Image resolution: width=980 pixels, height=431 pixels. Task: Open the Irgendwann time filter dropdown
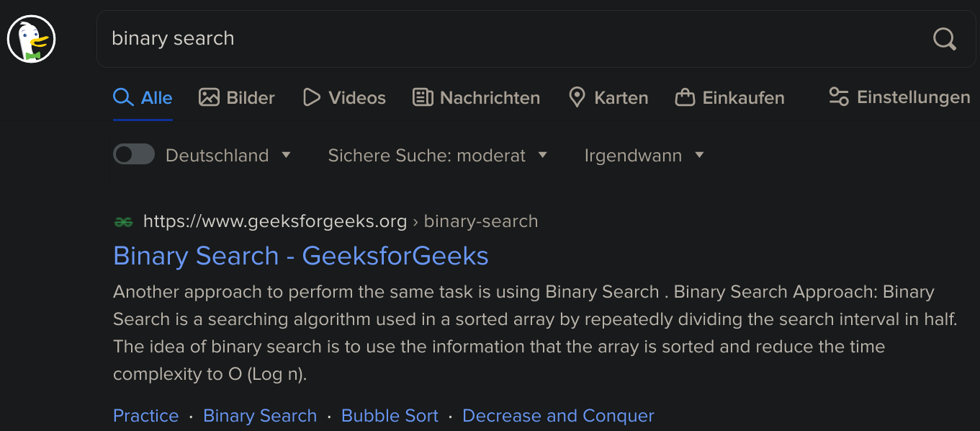[x=644, y=155]
